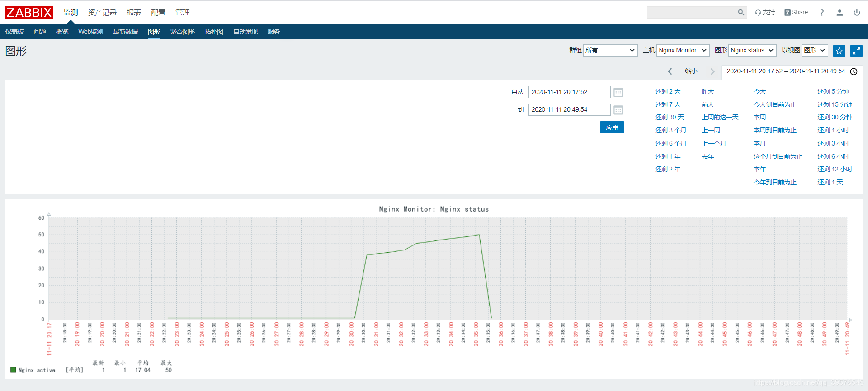Image resolution: width=868 pixels, height=391 pixels.
Task: Click the green Nginx active legend swatch
Action: [13, 370]
